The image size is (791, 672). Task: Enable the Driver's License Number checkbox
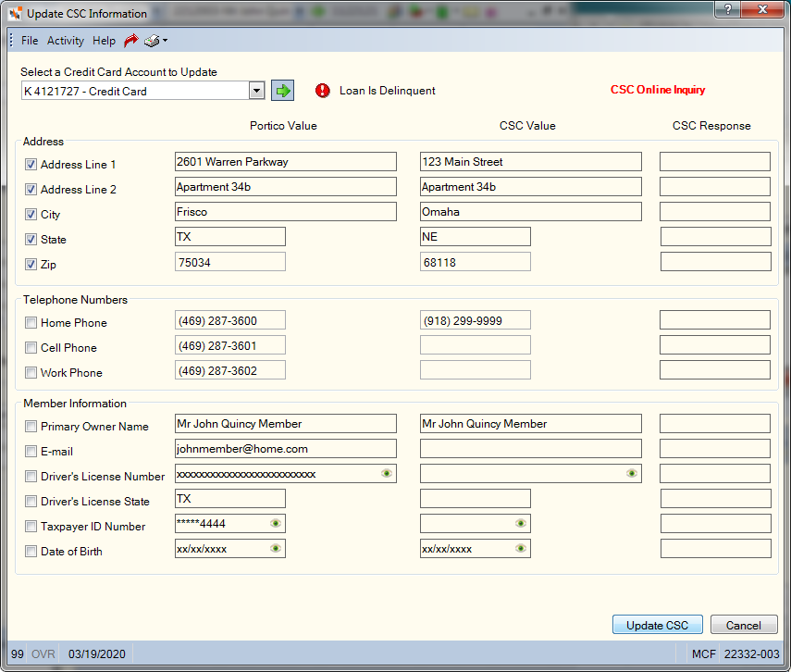coord(31,477)
